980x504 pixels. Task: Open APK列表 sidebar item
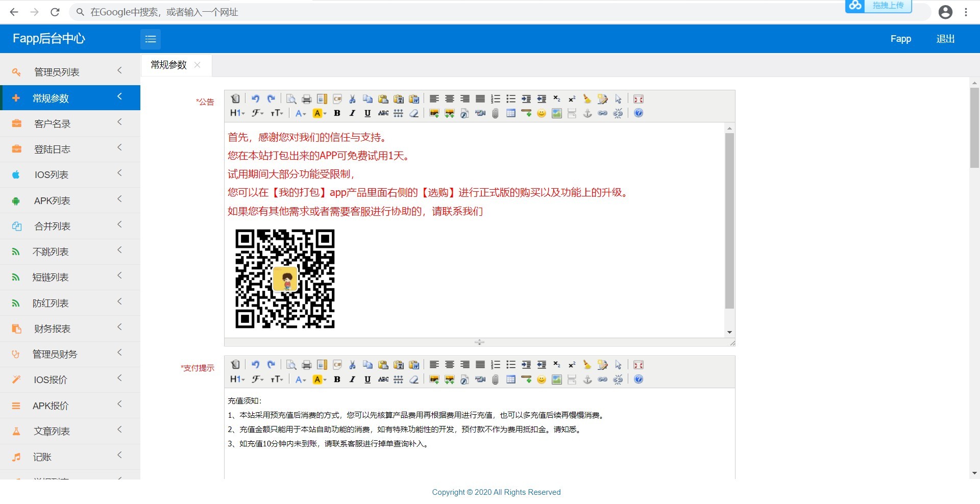tap(70, 200)
